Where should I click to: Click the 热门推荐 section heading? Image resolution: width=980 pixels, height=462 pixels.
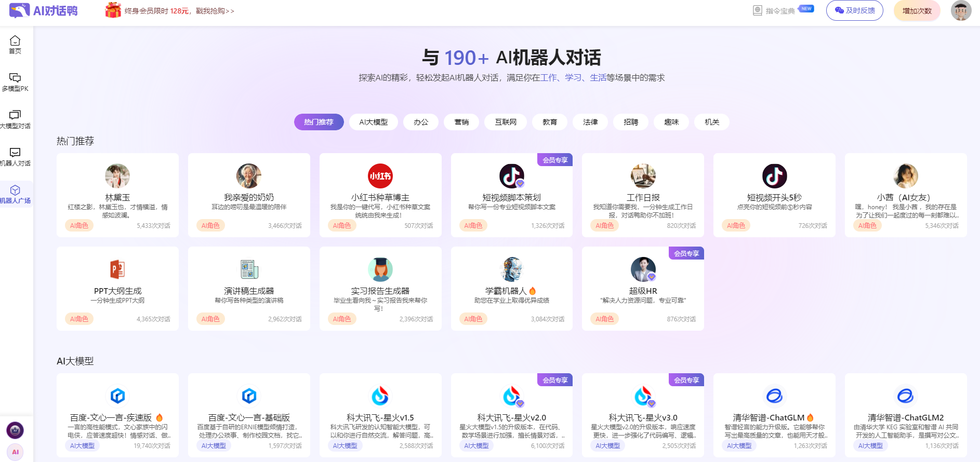(75, 141)
